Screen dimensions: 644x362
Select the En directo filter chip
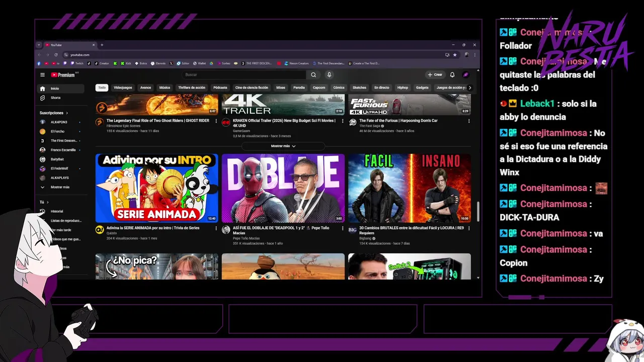click(382, 87)
